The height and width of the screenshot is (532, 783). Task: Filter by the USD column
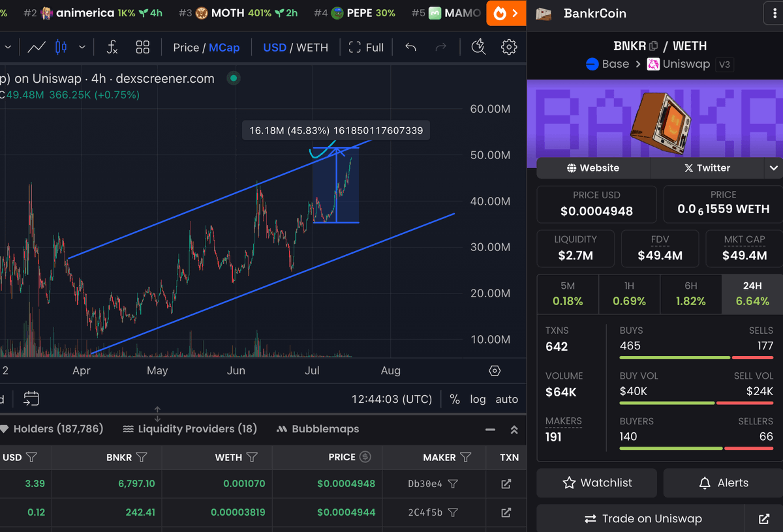[31, 457]
